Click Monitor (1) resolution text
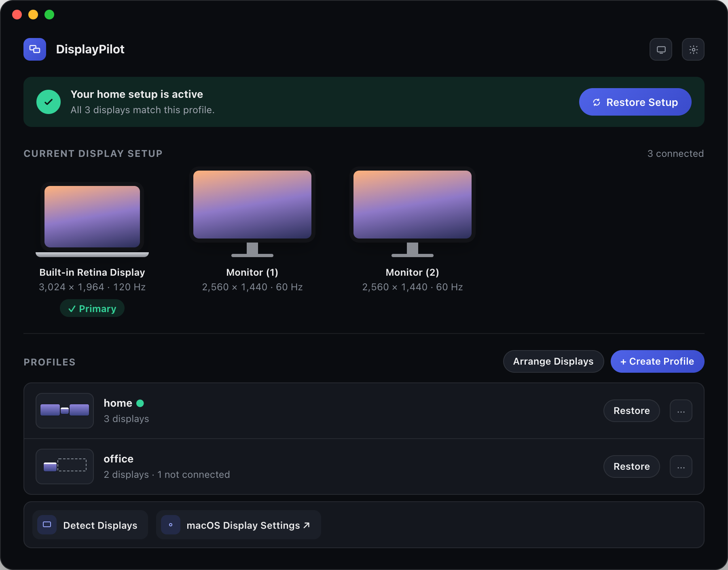The image size is (728, 570). click(252, 287)
